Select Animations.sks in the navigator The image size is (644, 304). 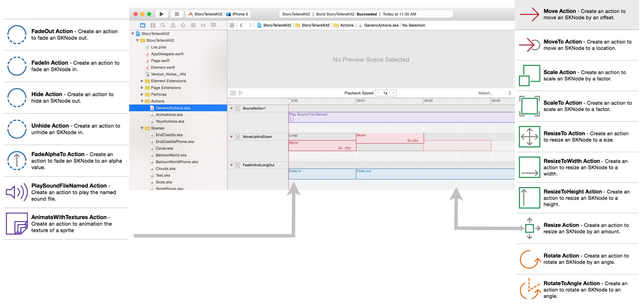point(169,115)
